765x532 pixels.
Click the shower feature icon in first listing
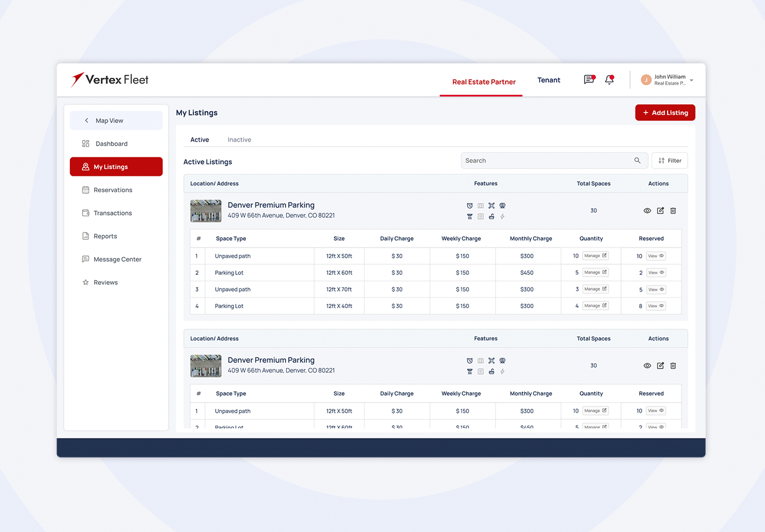pyautogui.click(x=470, y=216)
